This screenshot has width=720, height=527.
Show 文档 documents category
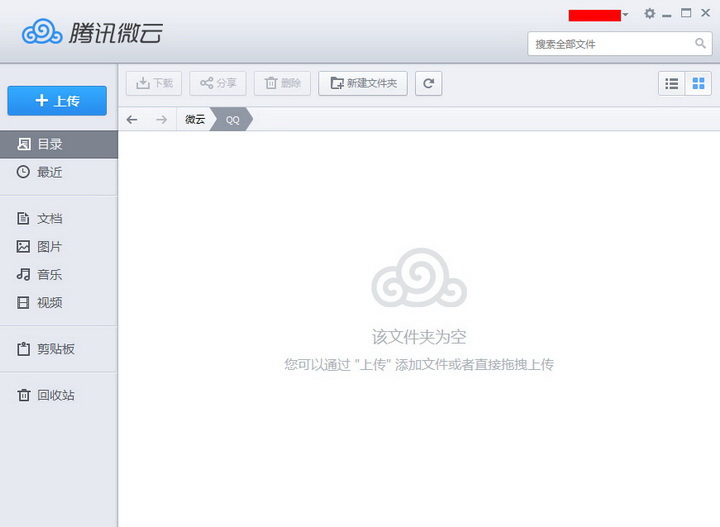(x=49, y=219)
